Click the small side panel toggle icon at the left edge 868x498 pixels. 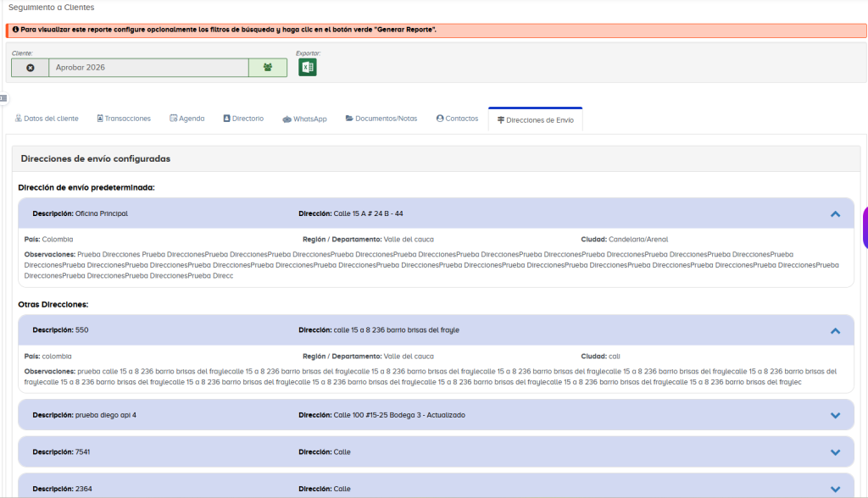(3, 98)
